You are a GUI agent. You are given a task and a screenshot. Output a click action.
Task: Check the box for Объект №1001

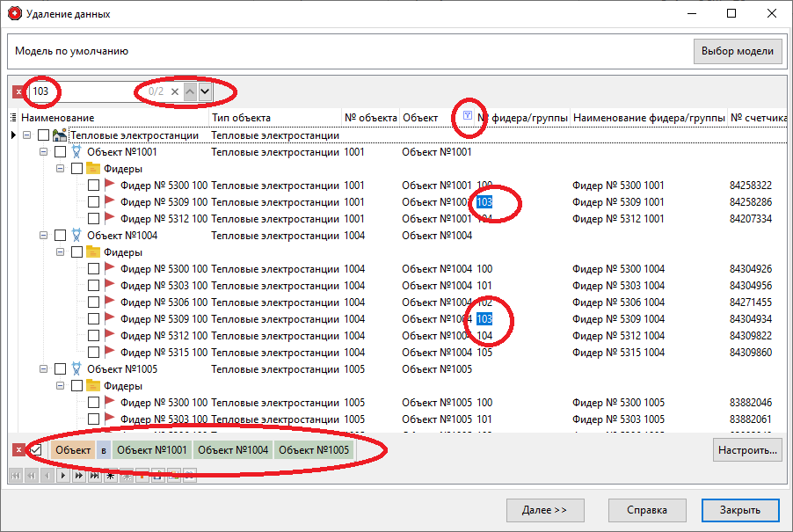(60, 152)
